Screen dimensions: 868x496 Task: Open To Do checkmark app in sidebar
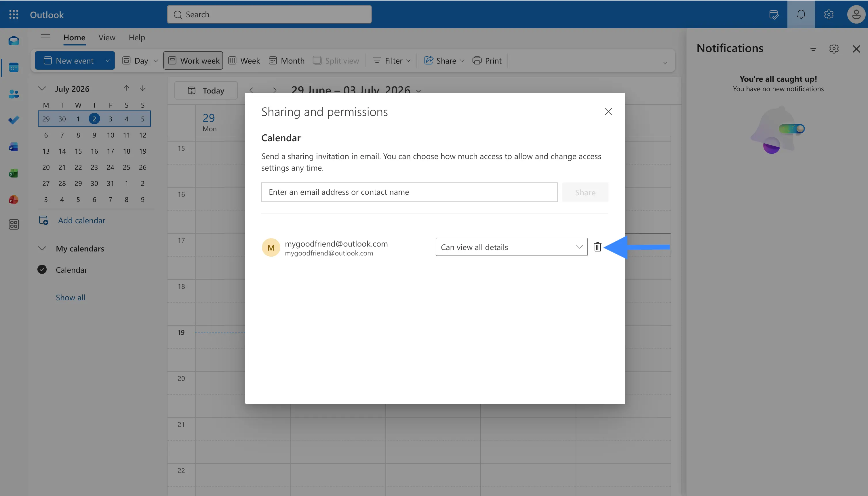click(x=14, y=120)
